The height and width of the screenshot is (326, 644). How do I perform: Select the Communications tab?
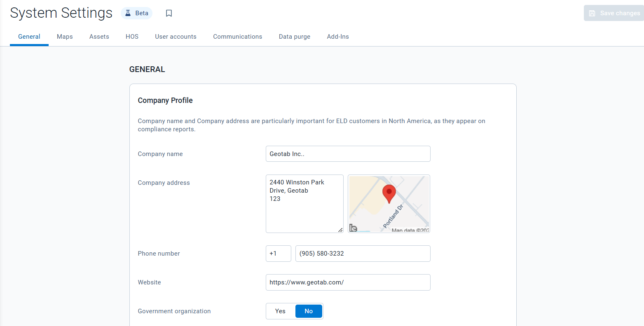point(237,37)
